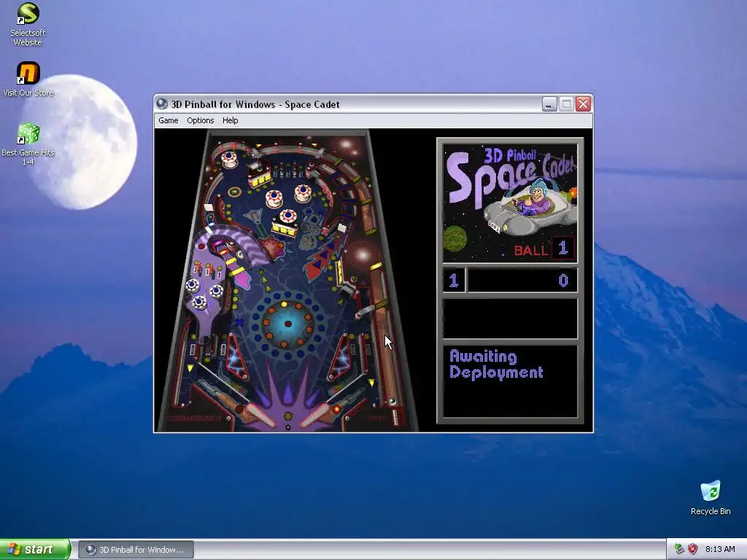This screenshot has width=747, height=560.
Task: Click the red security shield tray icon
Action: [x=693, y=549]
